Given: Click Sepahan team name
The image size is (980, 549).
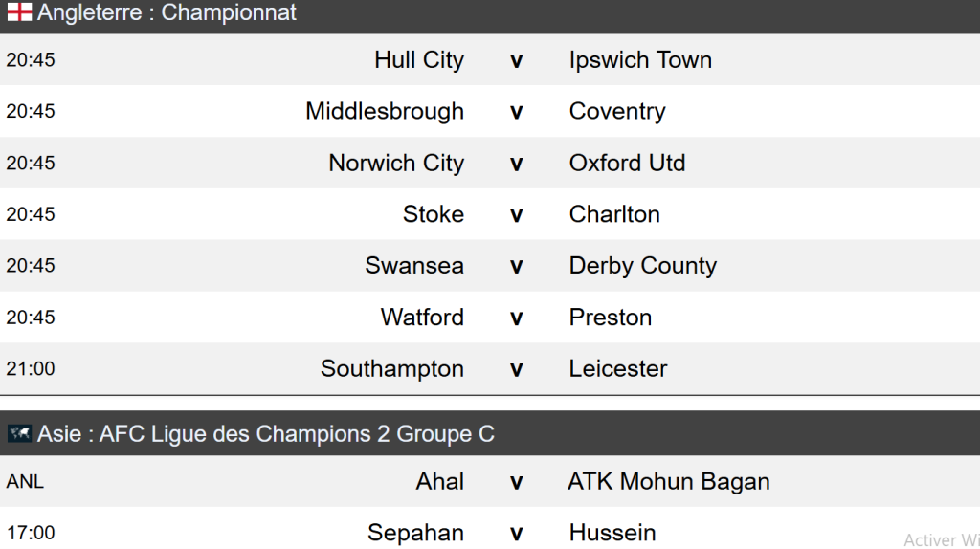Looking at the screenshot, I should pyautogui.click(x=416, y=533).
